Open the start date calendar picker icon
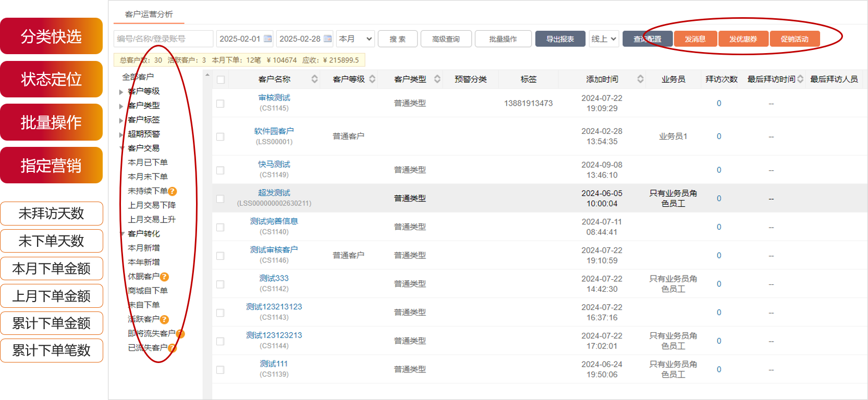Viewport: 868px width, 400px height. click(x=267, y=39)
